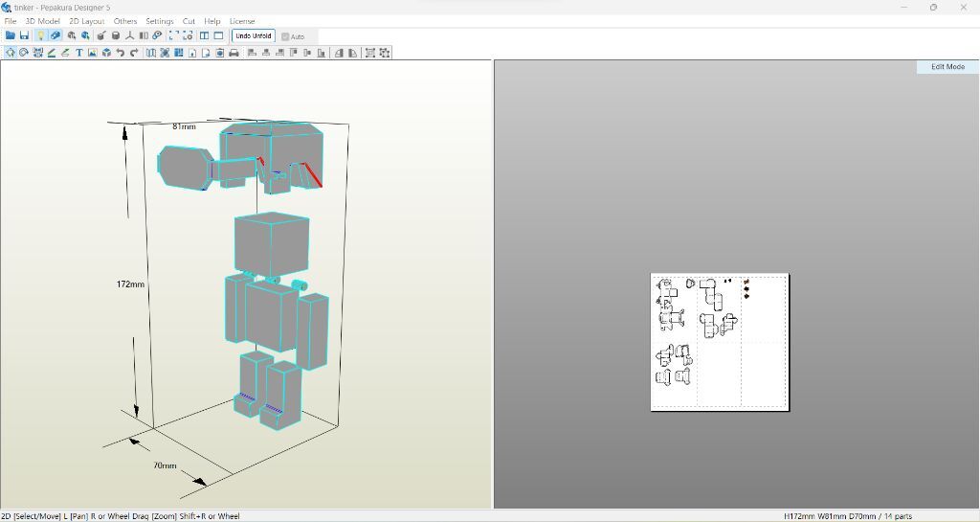
Task: Click the Undo Unfold button
Action: (254, 35)
